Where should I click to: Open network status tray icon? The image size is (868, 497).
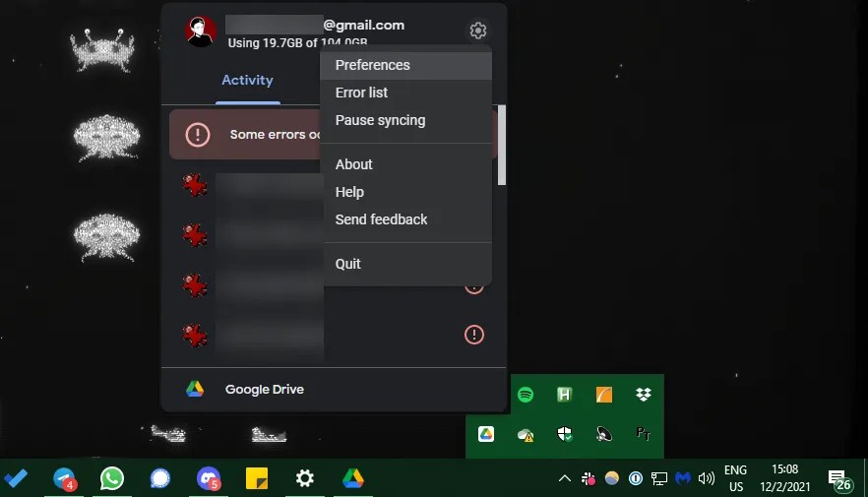coord(658,478)
